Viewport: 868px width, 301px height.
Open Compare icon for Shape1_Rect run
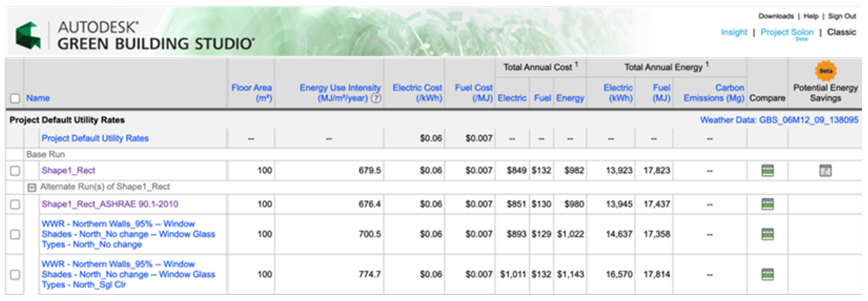pyautogui.click(x=767, y=171)
